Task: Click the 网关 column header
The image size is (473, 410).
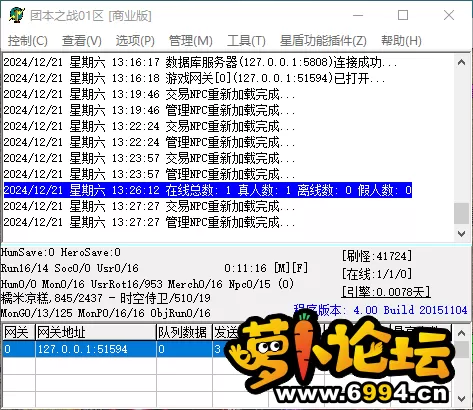Action: [19, 332]
